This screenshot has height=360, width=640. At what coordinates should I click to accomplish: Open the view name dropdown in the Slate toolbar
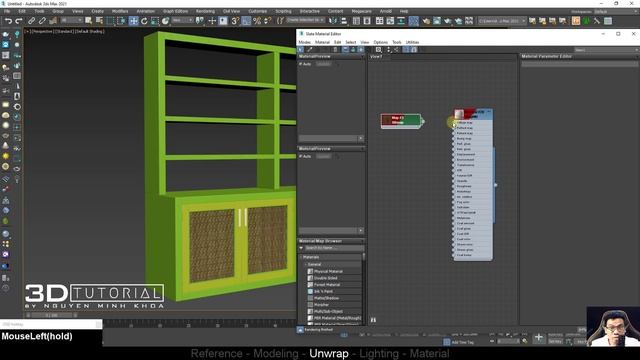[x=606, y=50]
